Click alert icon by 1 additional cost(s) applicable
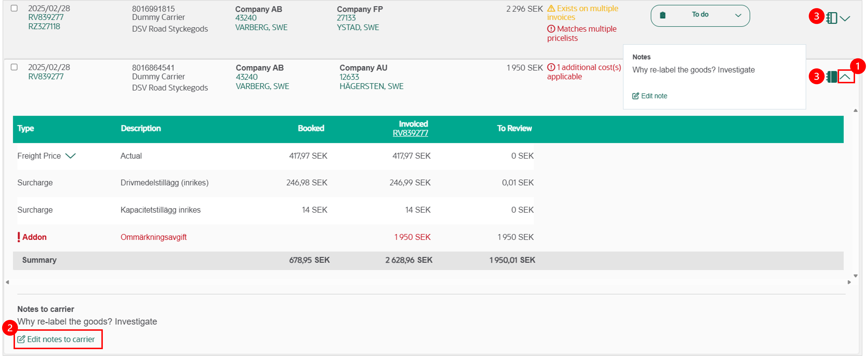This screenshot has width=868, height=356. (551, 67)
